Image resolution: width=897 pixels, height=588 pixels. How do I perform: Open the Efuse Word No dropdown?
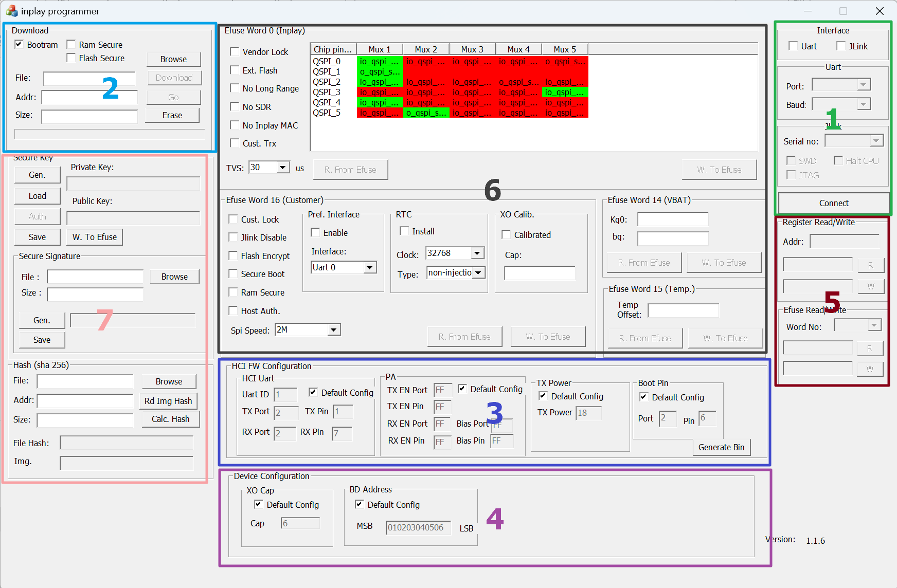[x=874, y=325]
